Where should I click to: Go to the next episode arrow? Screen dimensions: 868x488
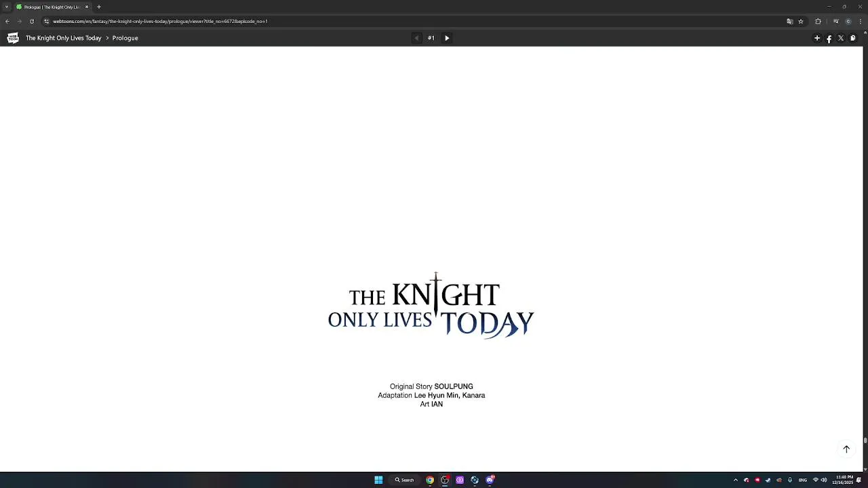[447, 38]
